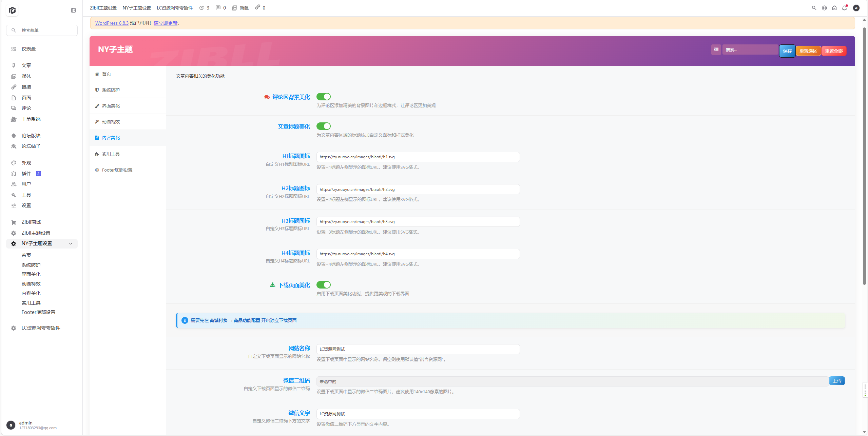Screen dimensions: 868x436
Task: Click the page vertical scrollbar
Action: [864, 156]
